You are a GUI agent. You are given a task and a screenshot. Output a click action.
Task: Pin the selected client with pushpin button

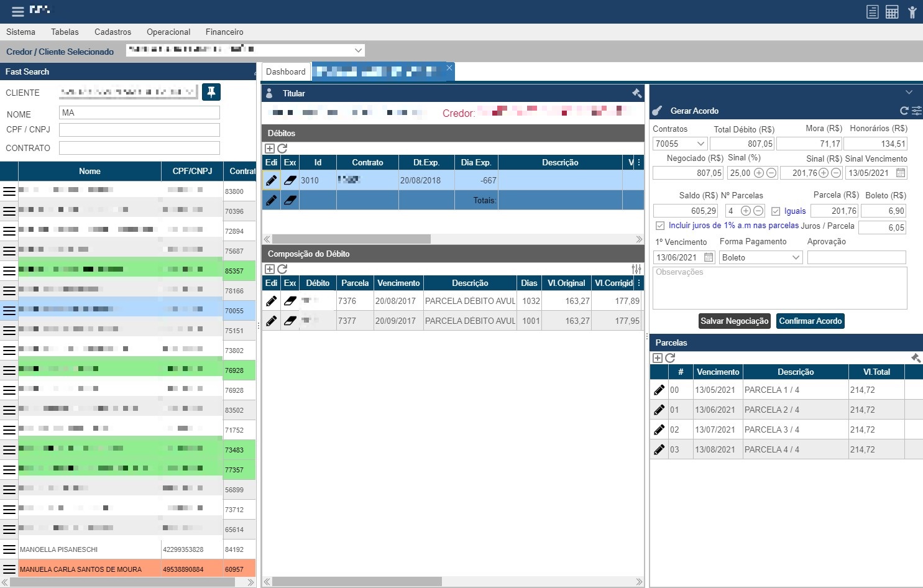pyautogui.click(x=211, y=92)
